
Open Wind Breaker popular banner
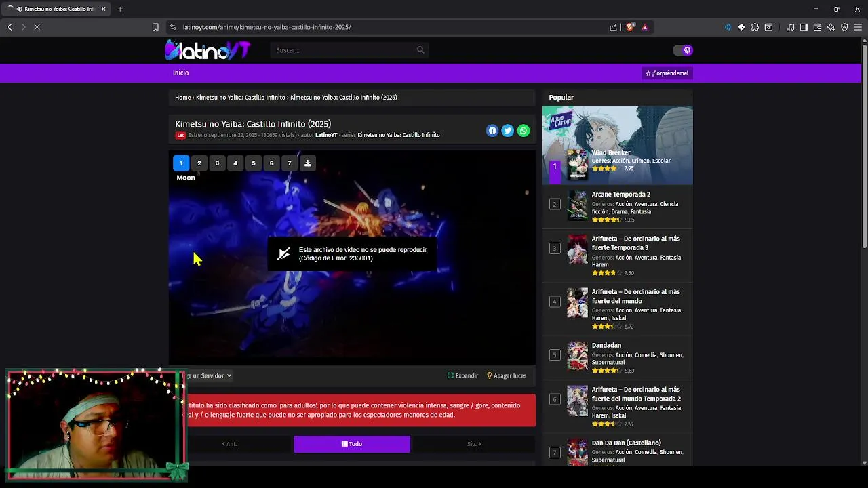coord(618,145)
